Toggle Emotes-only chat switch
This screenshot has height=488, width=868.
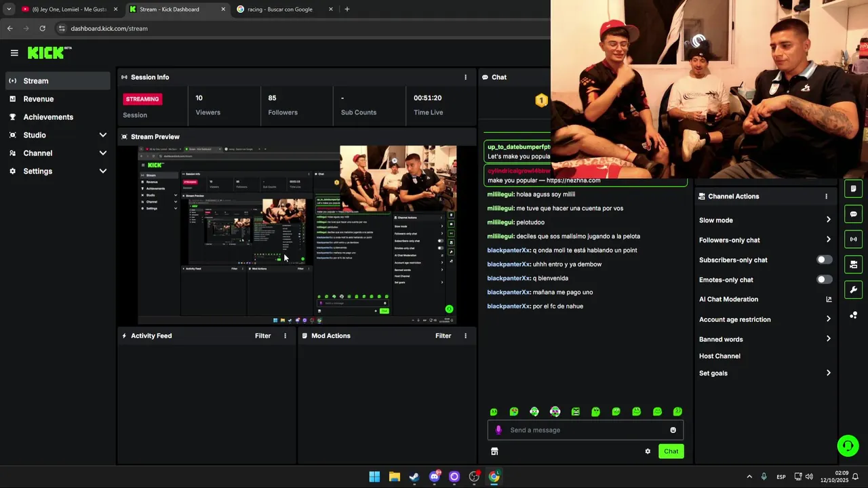824,279
